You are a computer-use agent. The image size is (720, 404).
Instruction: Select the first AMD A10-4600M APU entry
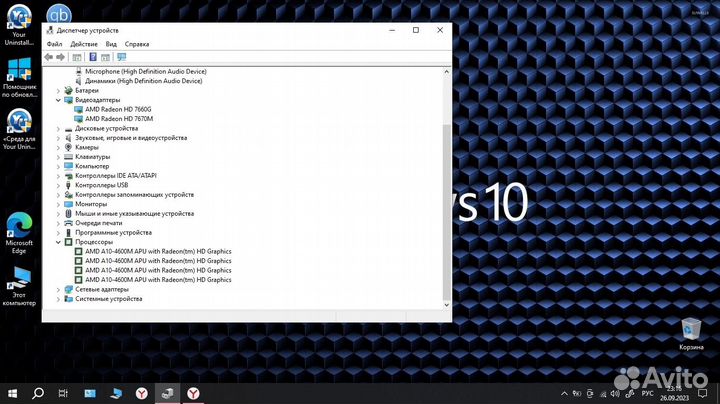[158, 251]
